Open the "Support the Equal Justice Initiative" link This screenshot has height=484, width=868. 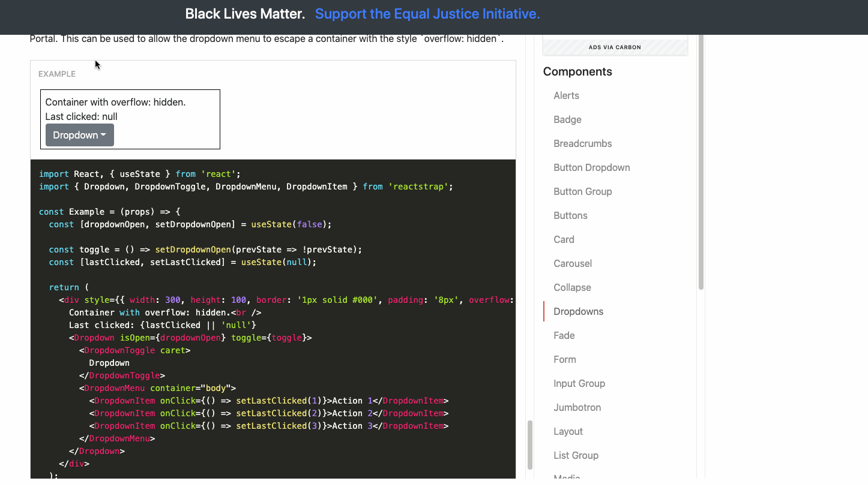pos(427,13)
